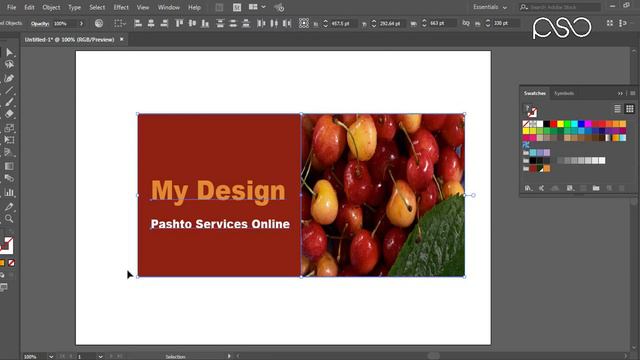Select the Perspective Grid tool
Image resolution: width=640 pixels, height=360 pixels.
9,152
